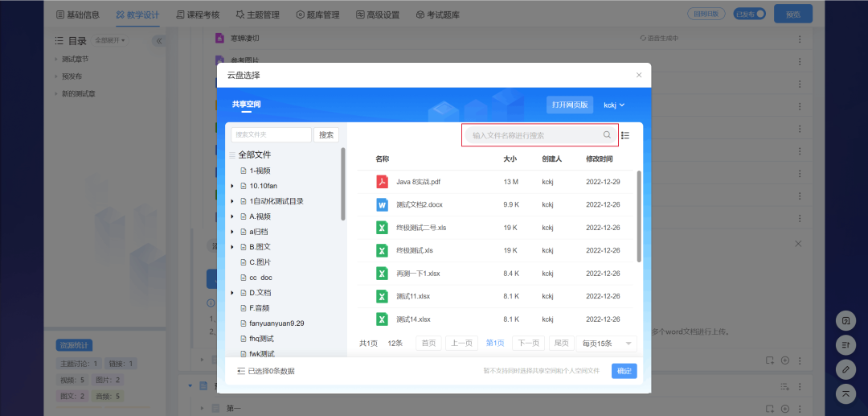This screenshot has height=416, width=868.
Task: Click the floating note icon button
Action: (x=845, y=321)
